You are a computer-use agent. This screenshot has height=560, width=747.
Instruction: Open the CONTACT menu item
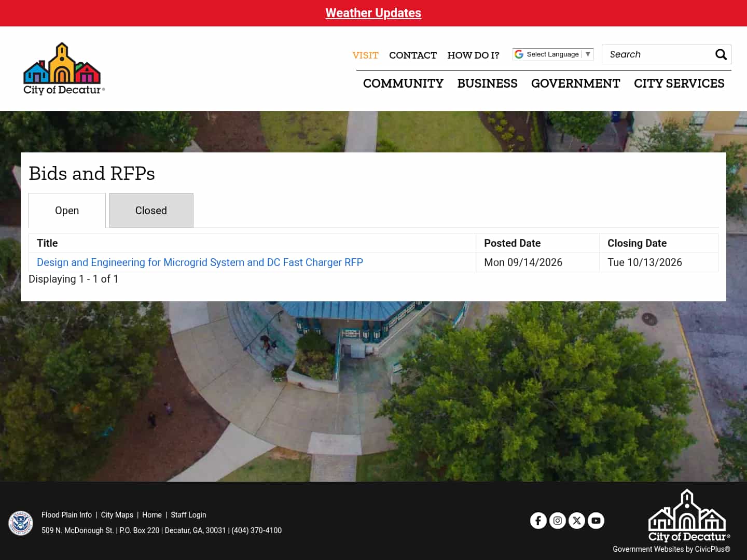[x=413, y=55]
